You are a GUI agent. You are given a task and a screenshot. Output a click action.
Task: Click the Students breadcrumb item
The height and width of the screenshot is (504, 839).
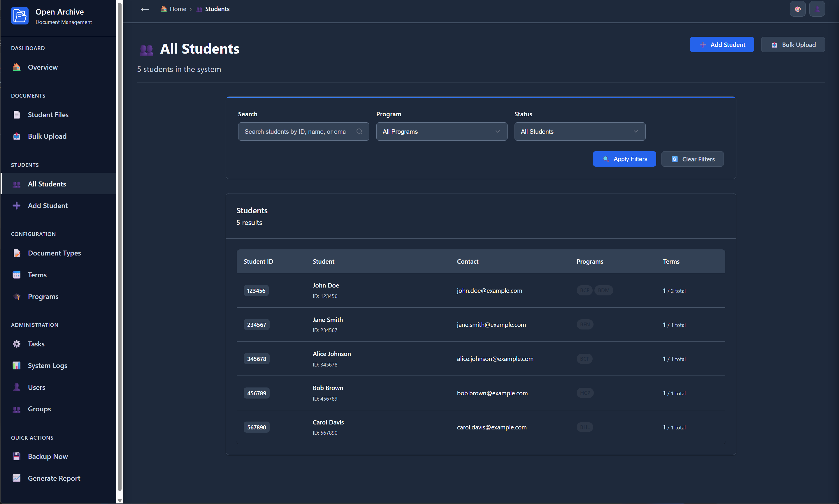(x=213, y=9)
